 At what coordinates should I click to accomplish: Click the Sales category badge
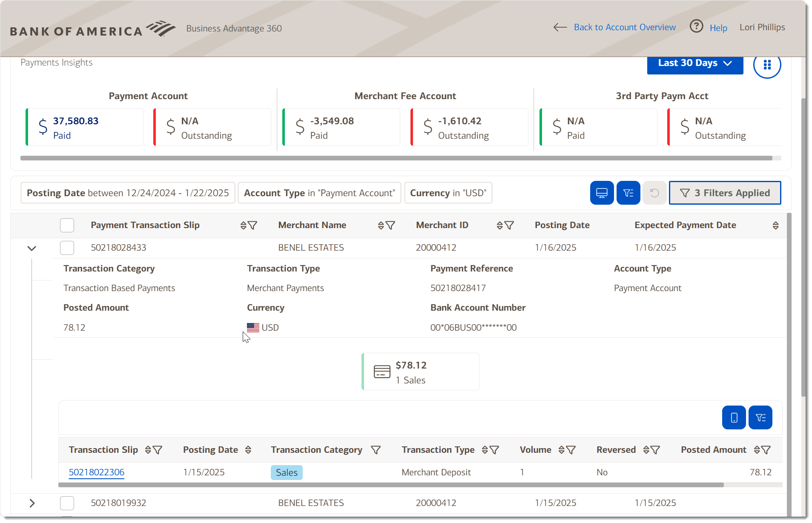tap(287, 472)
